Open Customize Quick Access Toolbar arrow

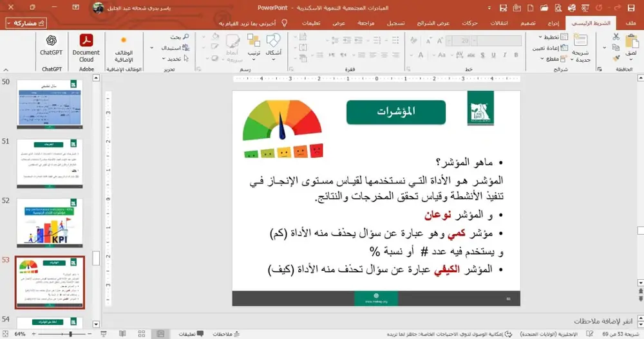(x=489, y=8)
